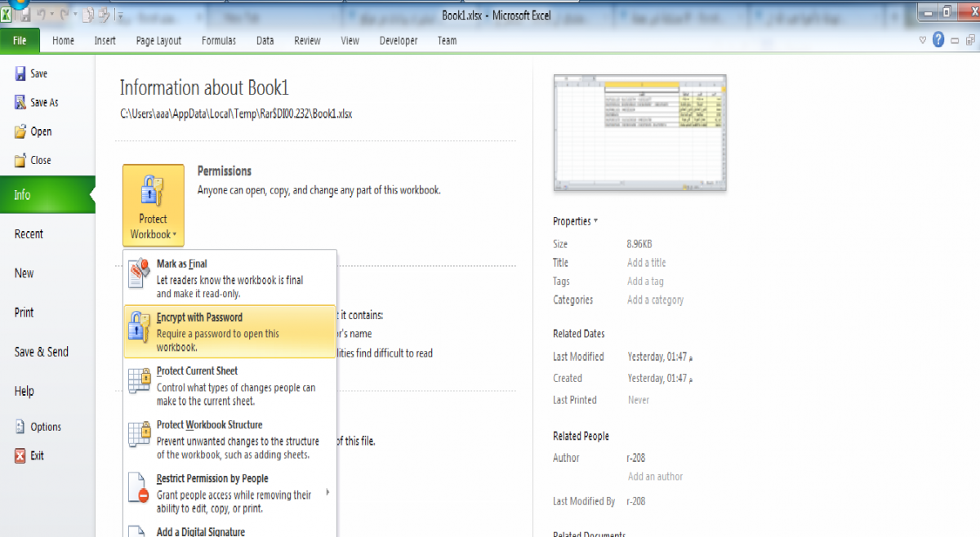Image resolution: width=980 pixels, height=537 pixels.
Task: Open the Undo history dropdown arrow
Action: click(51, 15)
